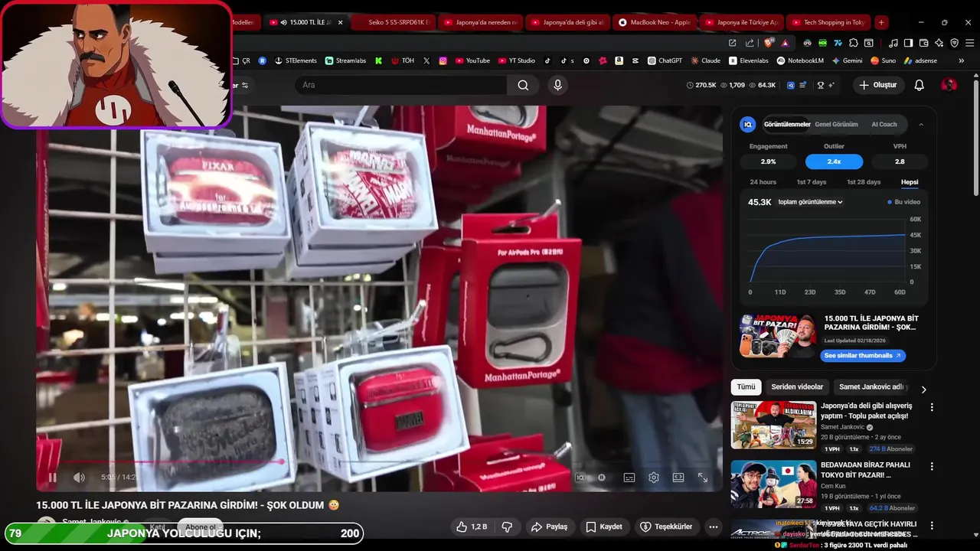
Task: Click inside the Ara search field
Action: click(x=400, y=85)
